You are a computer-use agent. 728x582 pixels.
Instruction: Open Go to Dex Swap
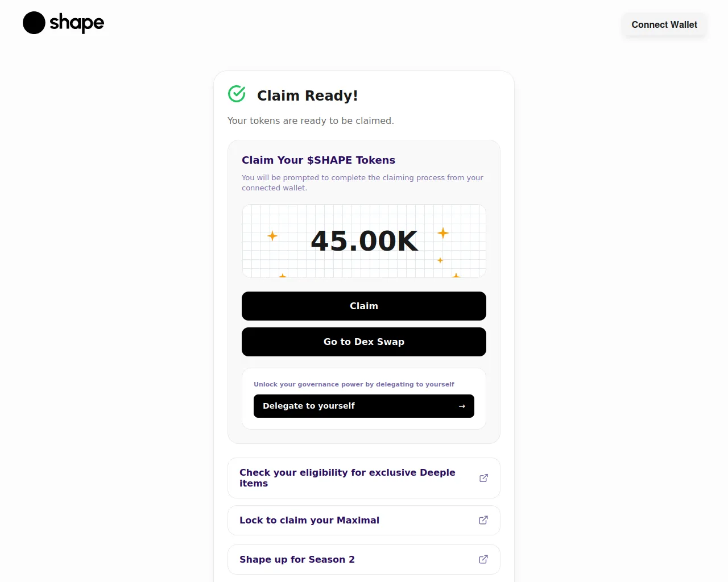(x=364, y=342)
